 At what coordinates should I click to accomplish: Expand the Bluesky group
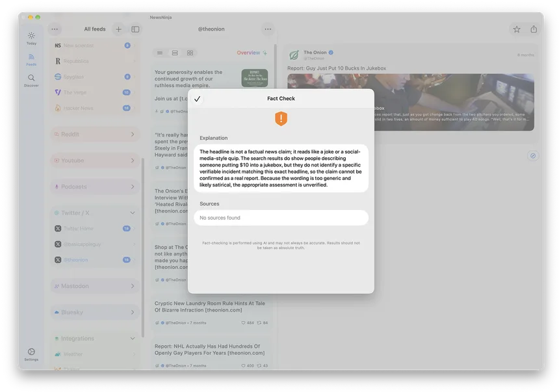(95, 312)
